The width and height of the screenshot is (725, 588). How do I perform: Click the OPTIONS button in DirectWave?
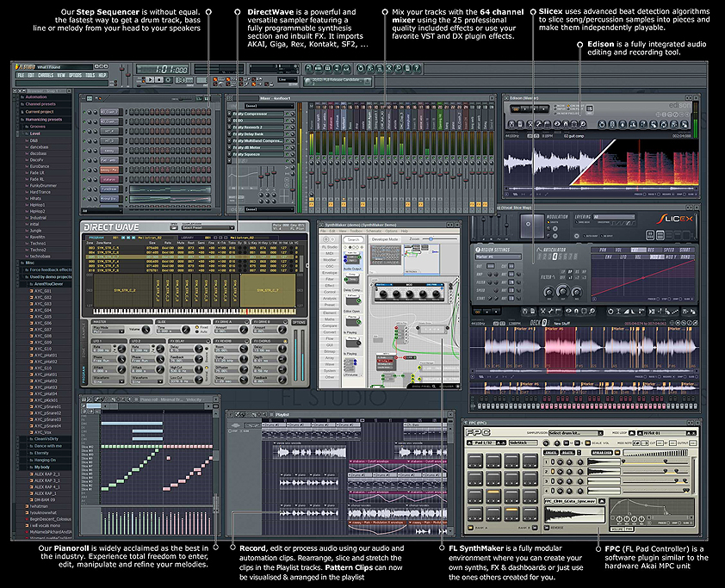299,322
